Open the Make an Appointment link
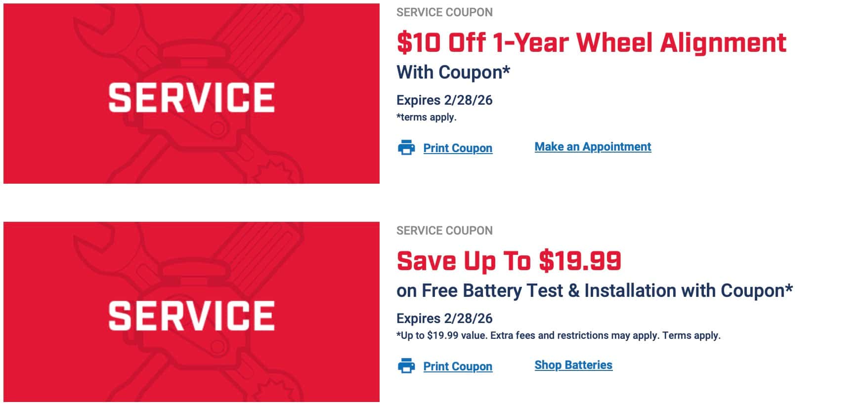Screen dimensions: 868x406 [593, 147]
